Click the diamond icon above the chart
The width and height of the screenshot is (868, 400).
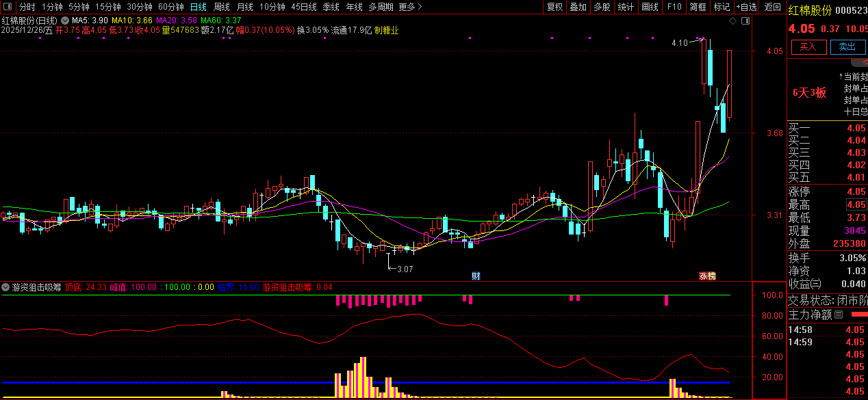click(x=733, y=21)
